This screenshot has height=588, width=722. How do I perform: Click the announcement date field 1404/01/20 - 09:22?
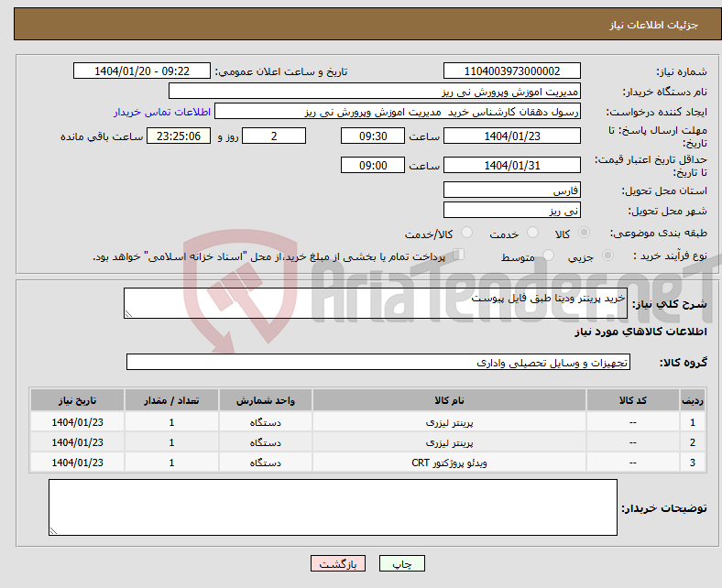pyautogui.click(x=142, y=71)
